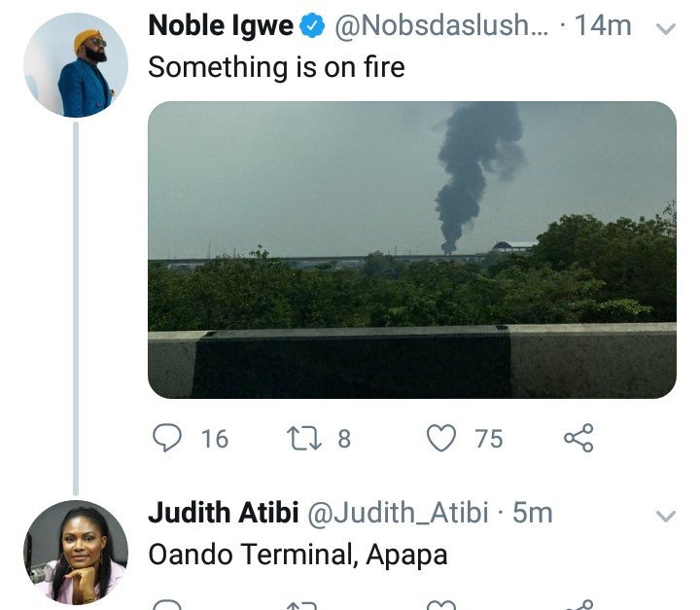Select the "Oando Terminal, Apapa" reply text
The width and height of the screenshot is (700, 610).
pos(297,555)
